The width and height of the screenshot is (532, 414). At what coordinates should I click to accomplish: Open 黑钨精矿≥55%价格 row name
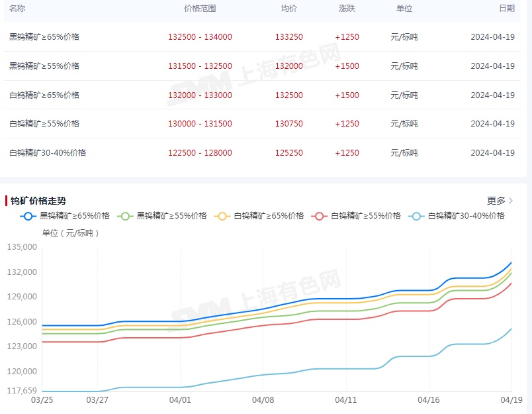(44, 66)
